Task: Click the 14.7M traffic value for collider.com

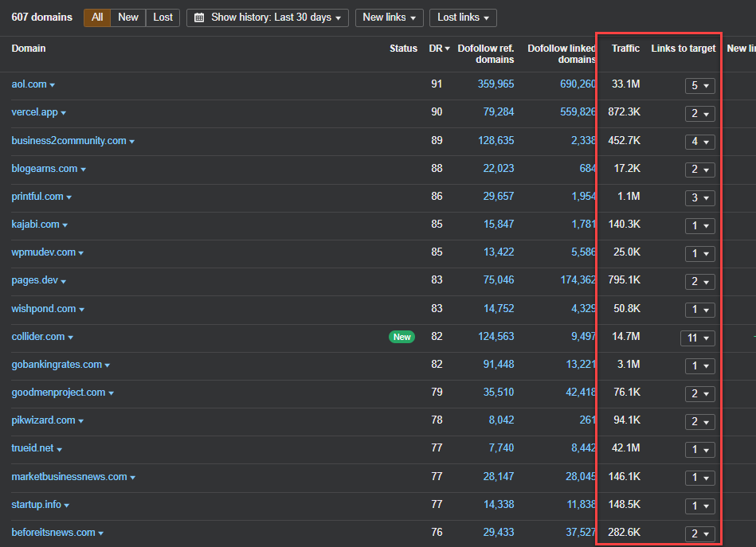Action: click(626, 336)
